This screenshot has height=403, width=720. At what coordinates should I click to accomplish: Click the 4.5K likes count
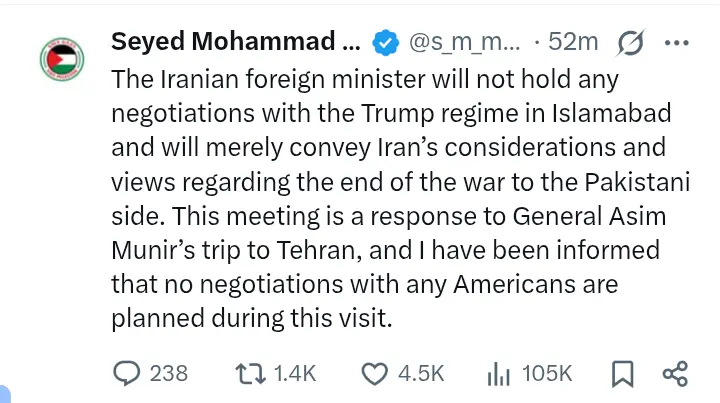(421, 373)
